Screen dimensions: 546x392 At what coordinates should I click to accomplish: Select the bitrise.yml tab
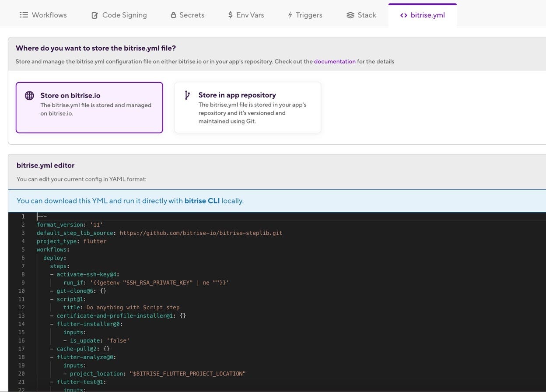(423, 15)
